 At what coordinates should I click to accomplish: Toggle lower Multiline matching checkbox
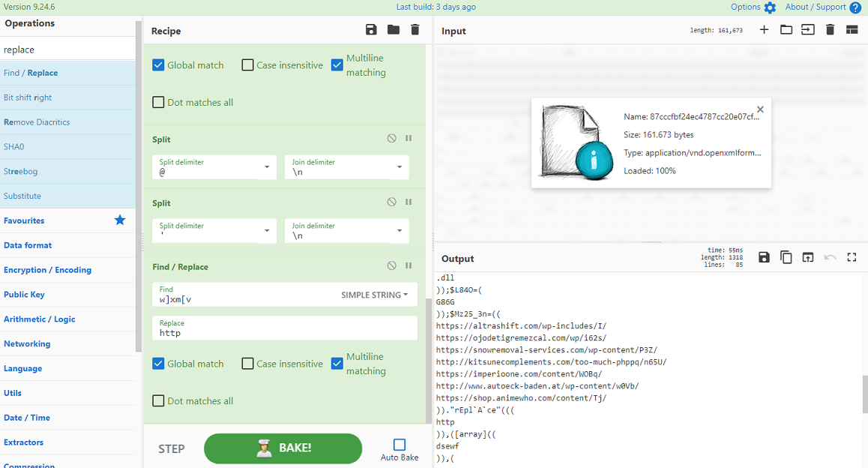(x=337, y=363)
